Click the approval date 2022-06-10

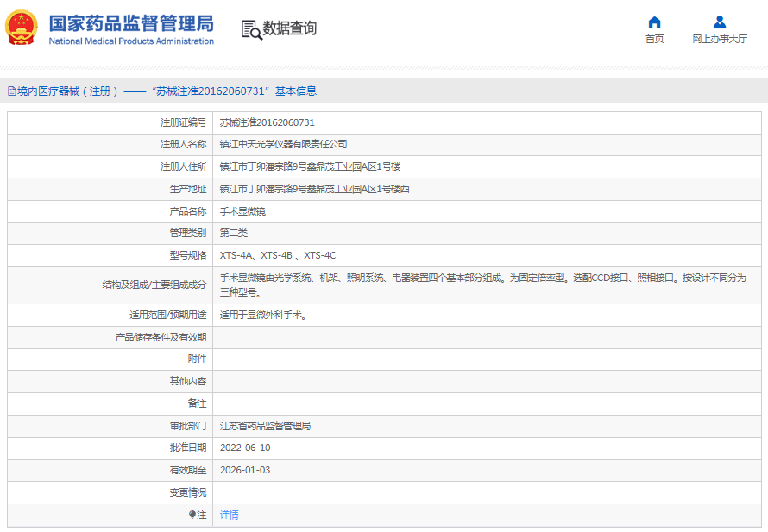point(245,448)
